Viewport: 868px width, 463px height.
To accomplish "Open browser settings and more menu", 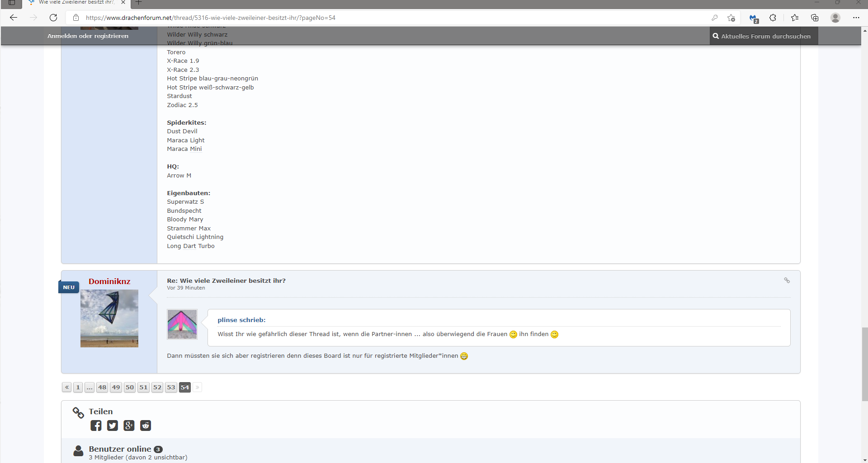I will click(856, 18).
